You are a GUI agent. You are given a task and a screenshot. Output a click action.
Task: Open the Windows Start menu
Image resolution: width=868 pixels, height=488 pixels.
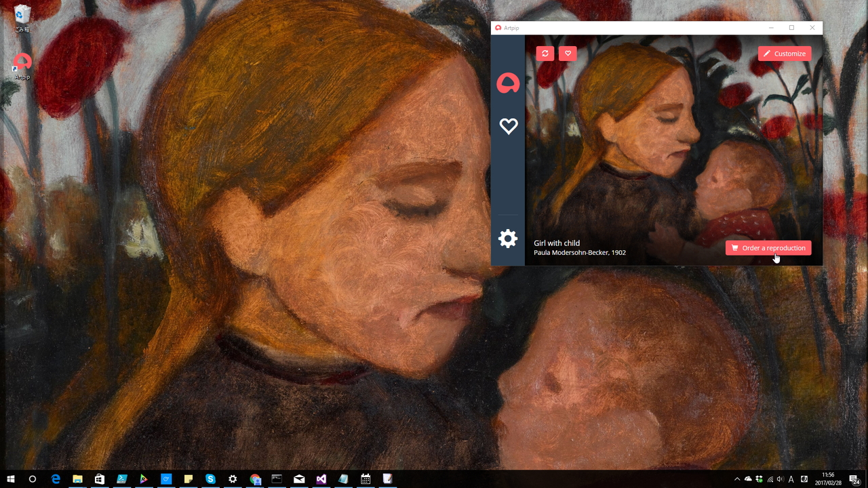click(x=11, y=479)
